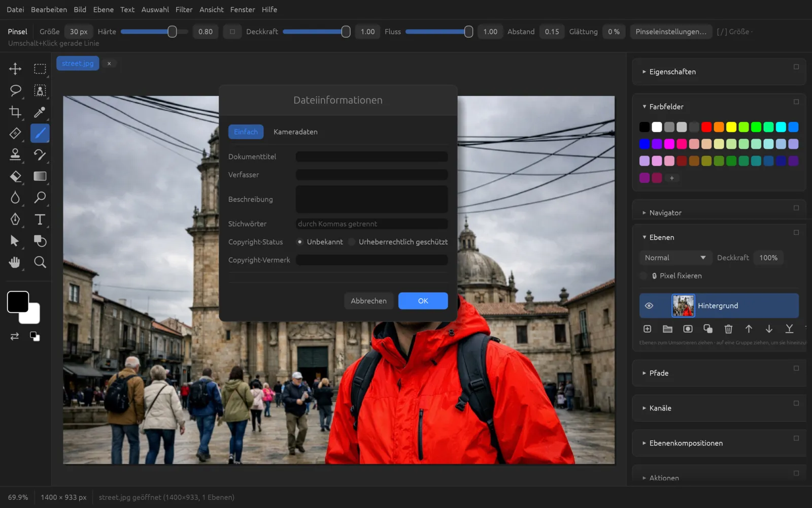Select the Clone Stamp tool
812x508 pixels.
click(15, 154)
